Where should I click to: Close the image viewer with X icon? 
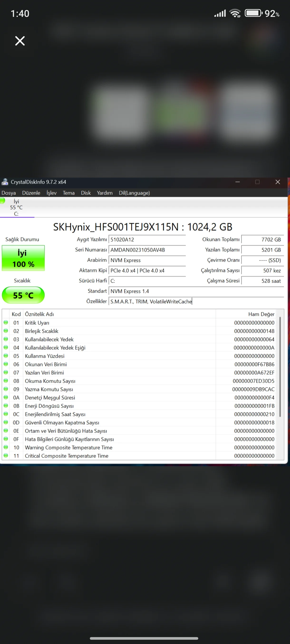[x=20, y=41]
